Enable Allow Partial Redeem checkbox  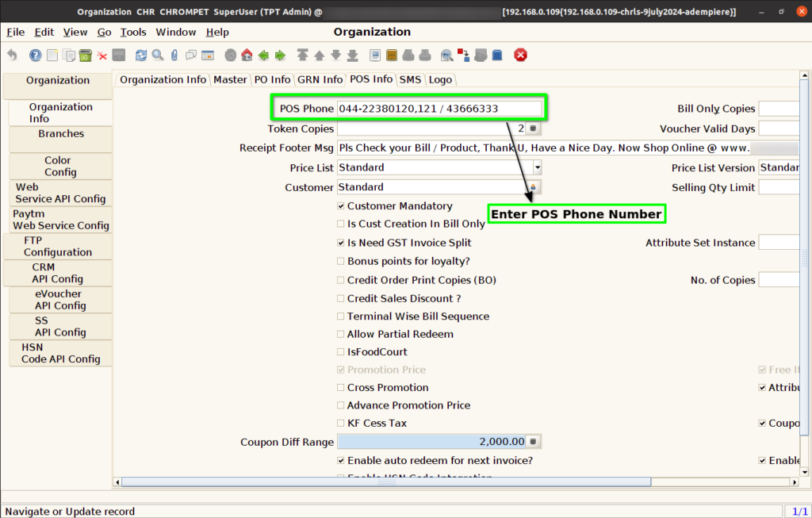pyautogui.click(x=341, y=334)
